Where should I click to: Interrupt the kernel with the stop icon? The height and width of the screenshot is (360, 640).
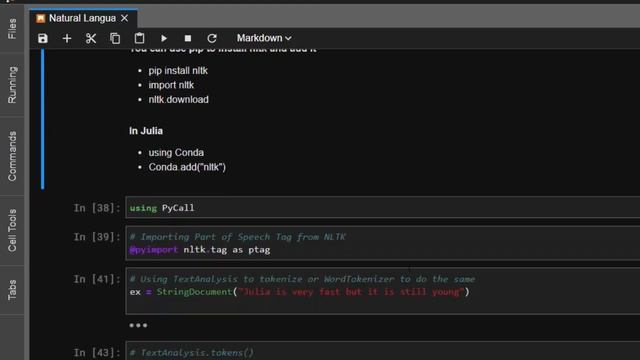click(188, 38)
